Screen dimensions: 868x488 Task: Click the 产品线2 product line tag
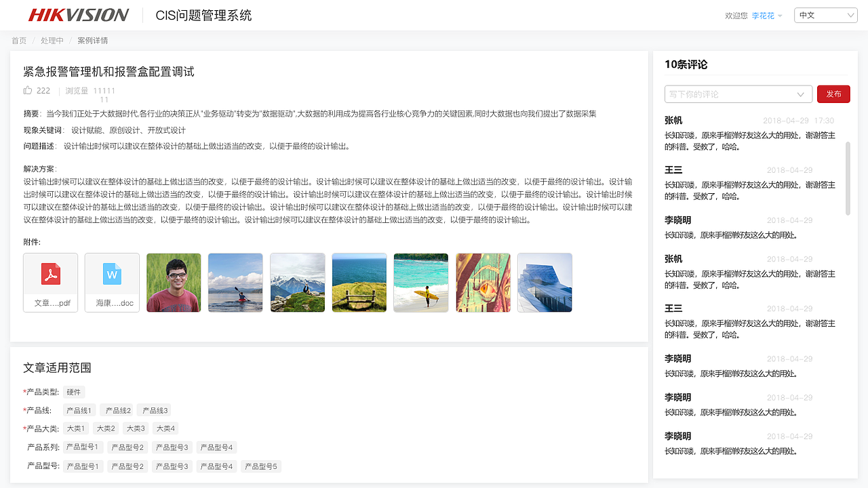click(x=117, y=410)
